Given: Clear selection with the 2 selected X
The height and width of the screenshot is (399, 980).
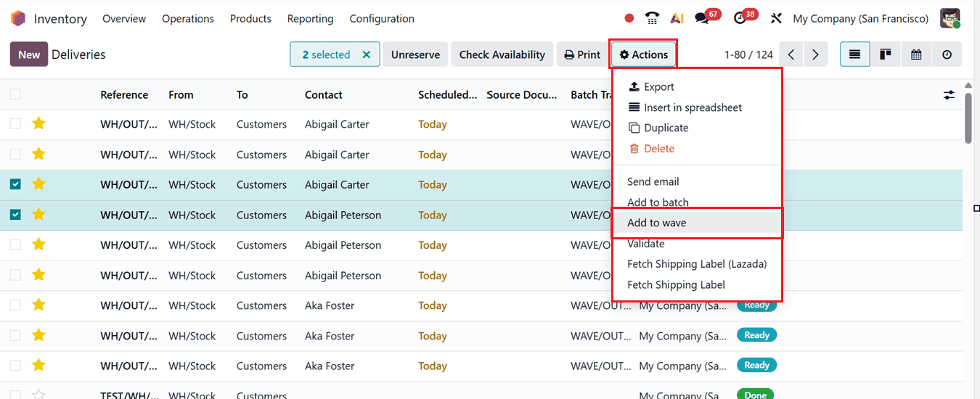Looking at the screenshot, I should tap(367, 54).
